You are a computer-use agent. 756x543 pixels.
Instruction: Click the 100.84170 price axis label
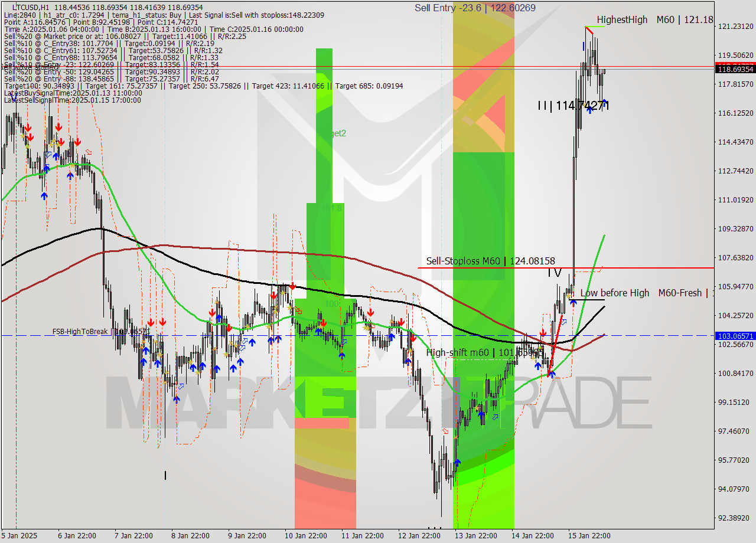tap(735, 373)
